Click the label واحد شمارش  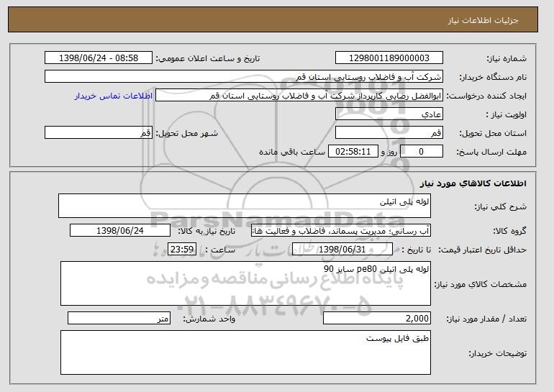(x=209, y=319)
